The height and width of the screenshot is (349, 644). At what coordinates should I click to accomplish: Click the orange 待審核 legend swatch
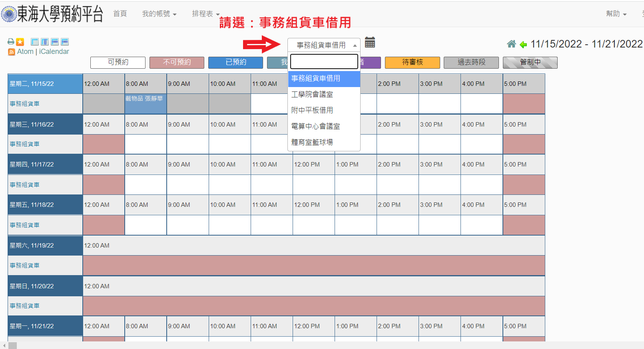tap(412, 62)
